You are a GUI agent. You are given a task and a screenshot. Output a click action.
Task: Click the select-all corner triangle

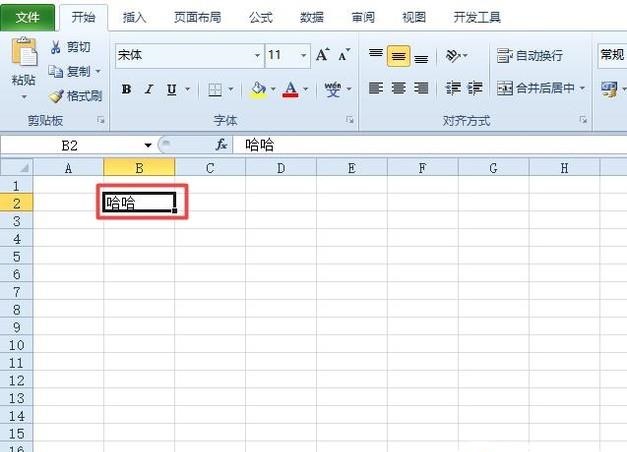17,167
